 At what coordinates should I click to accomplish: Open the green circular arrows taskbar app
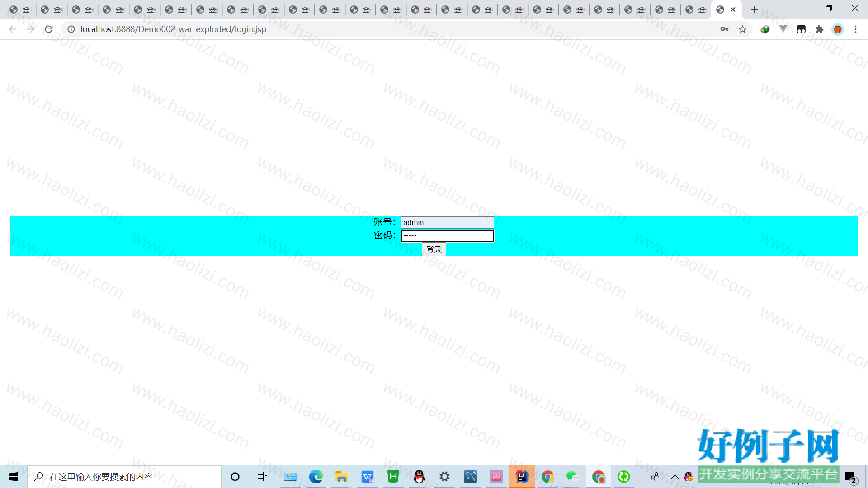(x=624, y=477)
